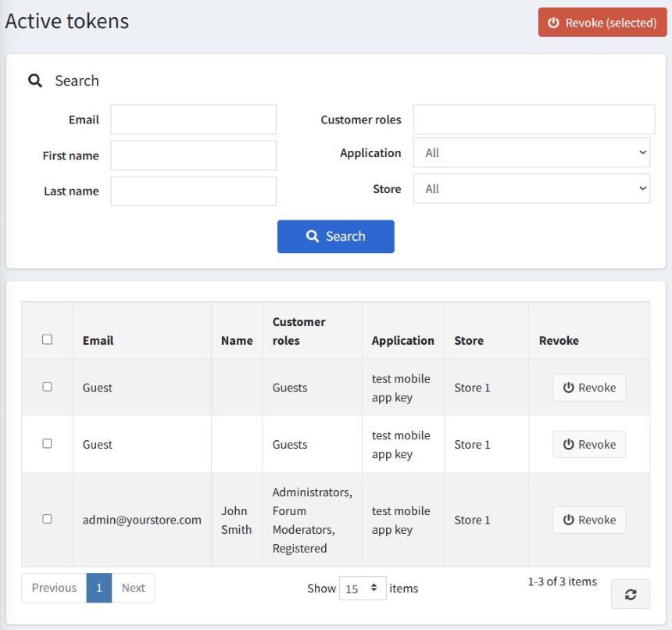Open the Show 15 items selector

pos(363,588)
